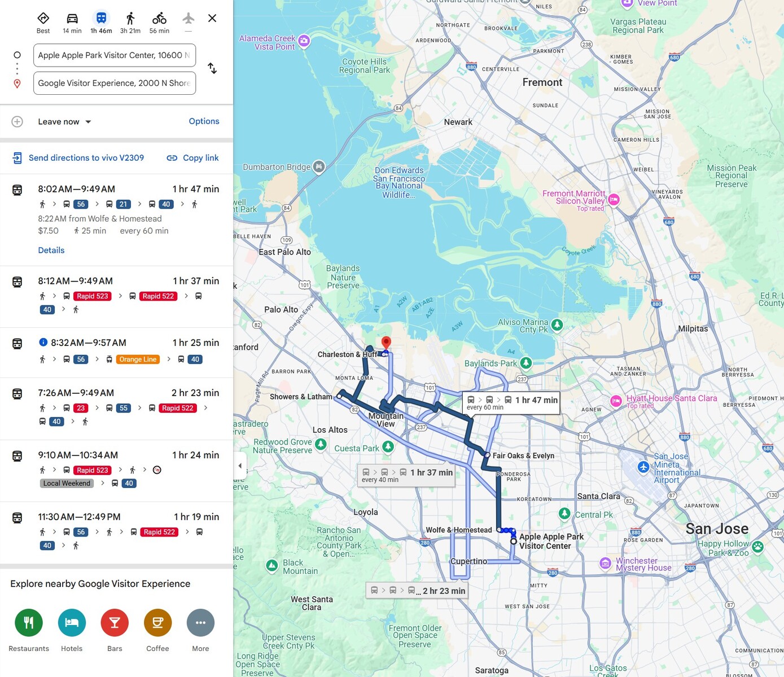Select the Flights travel mode
The width and height of the screenshot is (784, 677).
(x=189, y=23)
